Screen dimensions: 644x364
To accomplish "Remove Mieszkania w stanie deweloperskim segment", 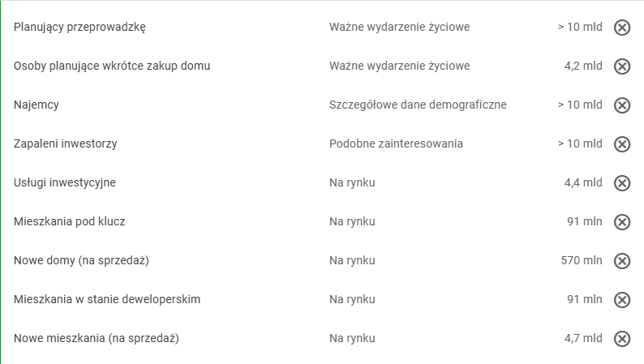I will [x=622, y=300].
